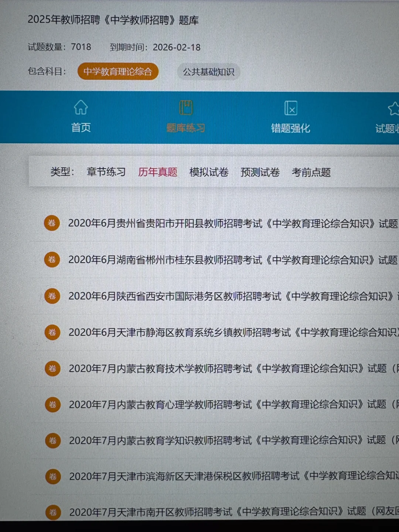Toggle the 历年真题 filter selection
Viewport: 399px width, 532px height.
157,172
